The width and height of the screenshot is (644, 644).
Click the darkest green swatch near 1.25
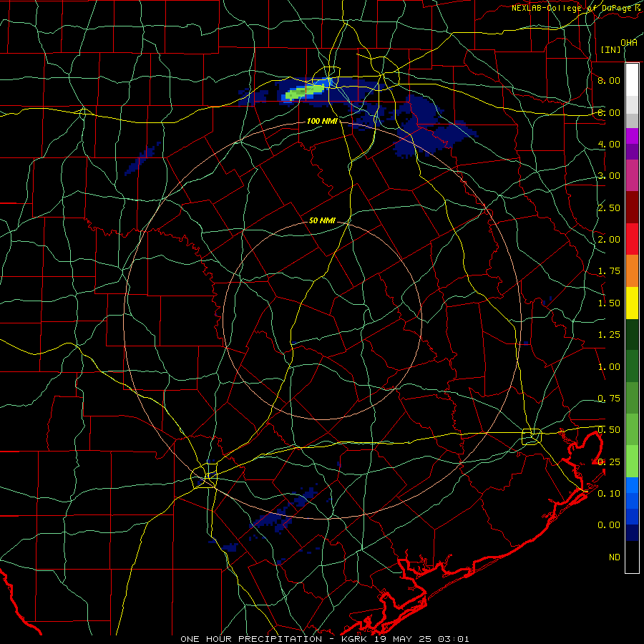[x=632, y=334]
